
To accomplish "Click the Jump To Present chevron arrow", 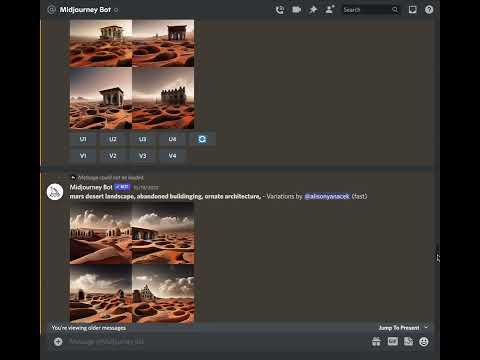I will pos(426,328).
